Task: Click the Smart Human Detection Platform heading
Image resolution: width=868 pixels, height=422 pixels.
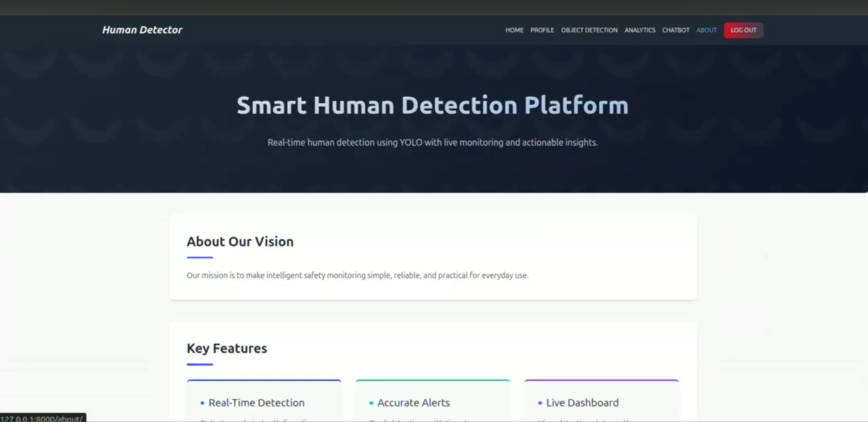Action: pos(433,105)
